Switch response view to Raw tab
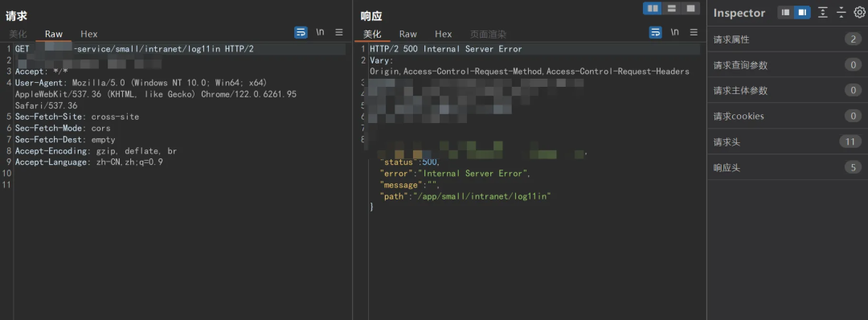868x320 pixels. click(x=408, y=34)
